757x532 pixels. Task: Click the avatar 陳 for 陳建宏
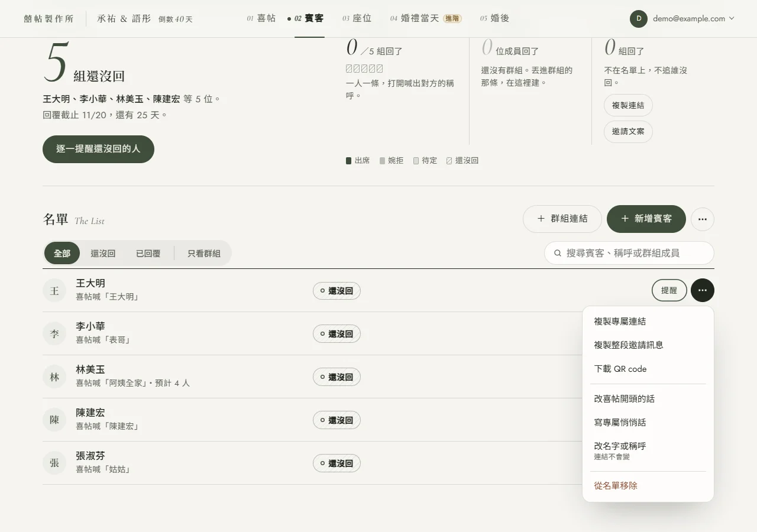pos(54,420)
